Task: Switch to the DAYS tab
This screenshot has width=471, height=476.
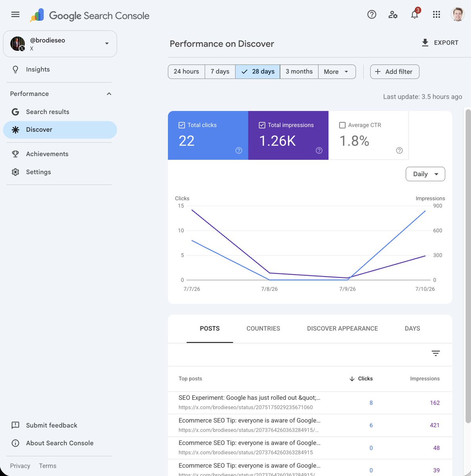Action: click(x=412, y=329)
